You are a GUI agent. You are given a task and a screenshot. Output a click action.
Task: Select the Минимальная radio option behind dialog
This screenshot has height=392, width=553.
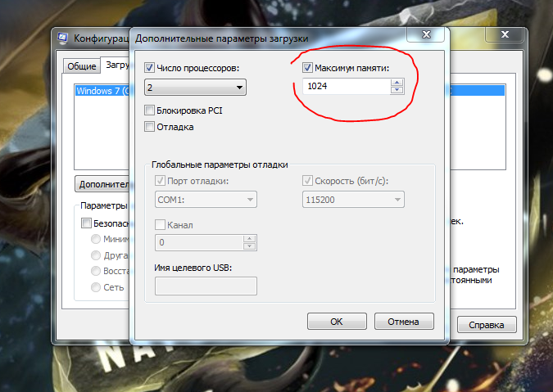pyautogui.click(x=96, y=239)
